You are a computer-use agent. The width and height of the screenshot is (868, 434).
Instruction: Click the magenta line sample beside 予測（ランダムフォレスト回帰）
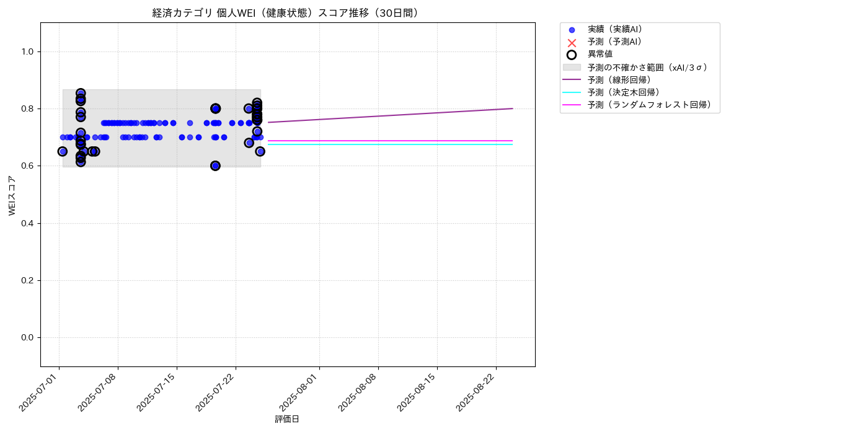pos(572,105)
